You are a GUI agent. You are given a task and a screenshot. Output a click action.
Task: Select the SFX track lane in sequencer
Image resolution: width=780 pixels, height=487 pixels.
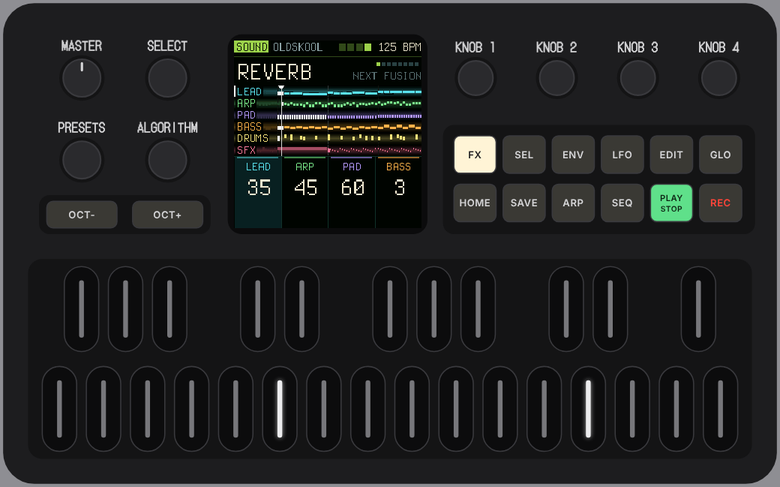[328, 150]
